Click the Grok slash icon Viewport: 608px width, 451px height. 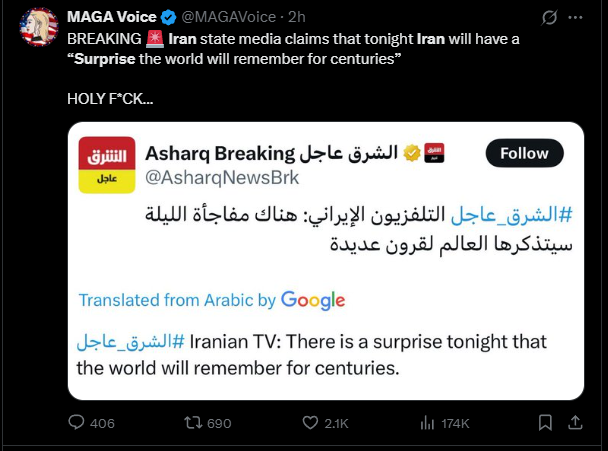pyautogui.click(x=549, y=17)
